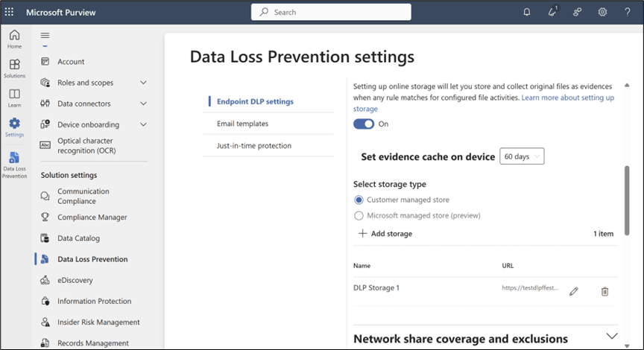Open Account settings item
Image resolution: width=644 pixels, height=350 pixels.
(x=71, y=62)
